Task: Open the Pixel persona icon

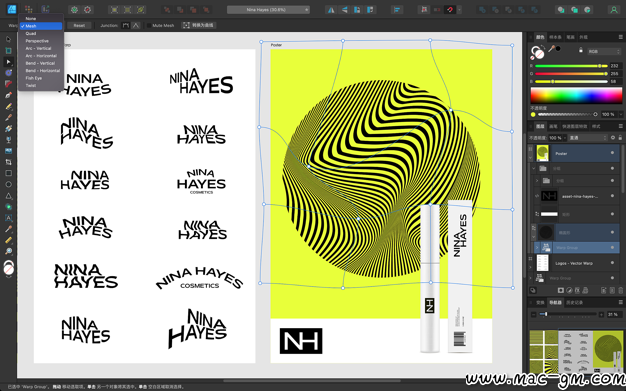Action: click(28, 9)
